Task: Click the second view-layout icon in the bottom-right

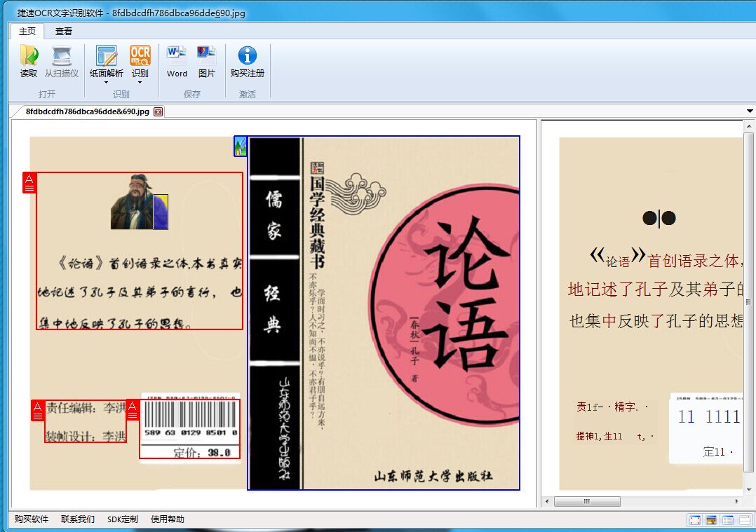Action: pos(711,520)
